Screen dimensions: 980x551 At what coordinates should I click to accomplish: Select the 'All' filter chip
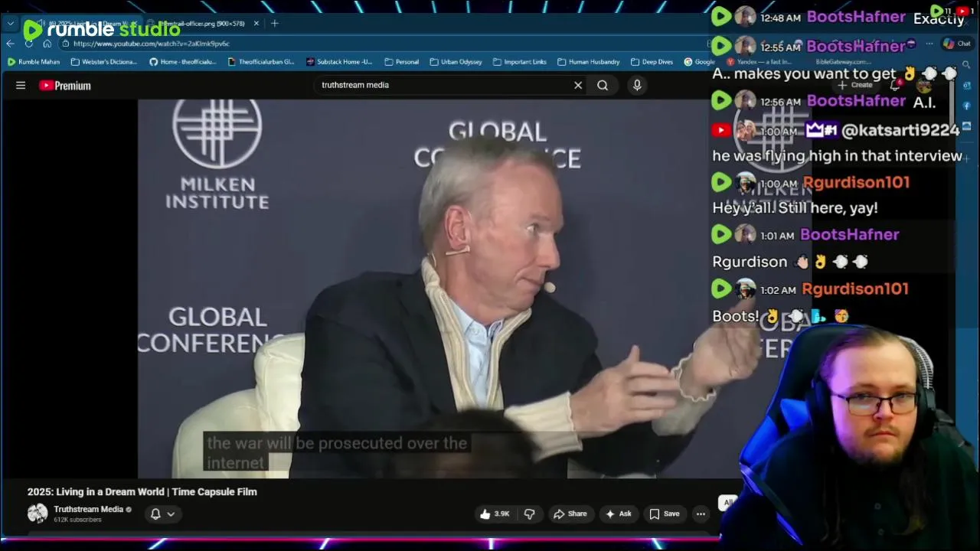pyautogui.click(x=728, y=502)
